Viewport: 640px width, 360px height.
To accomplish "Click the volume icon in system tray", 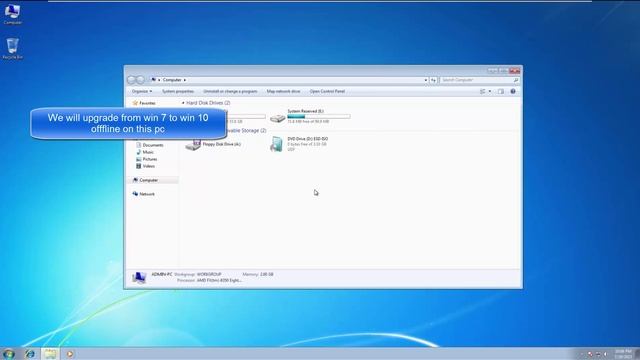I will click(606, 354).
